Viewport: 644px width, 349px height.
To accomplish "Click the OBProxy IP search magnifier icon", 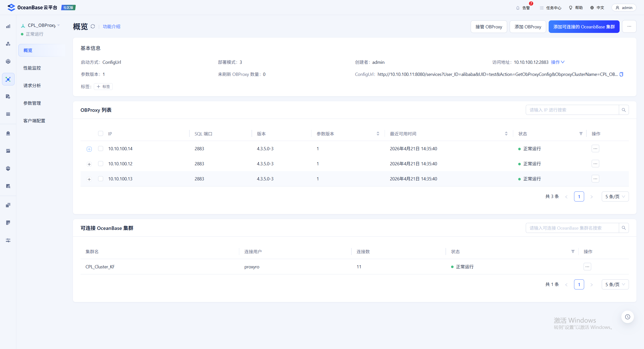I will click(624, 110).
